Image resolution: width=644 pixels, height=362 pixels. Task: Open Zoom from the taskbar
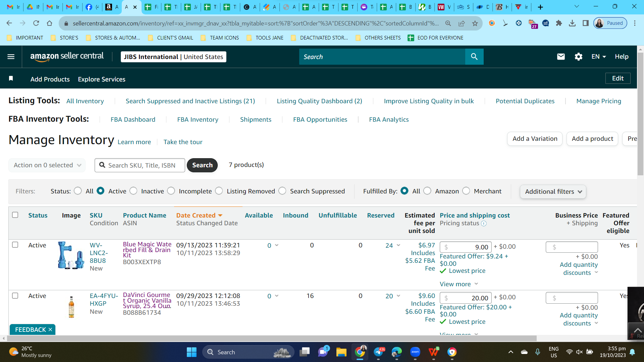pyautogui.click(x=415, y=352)
